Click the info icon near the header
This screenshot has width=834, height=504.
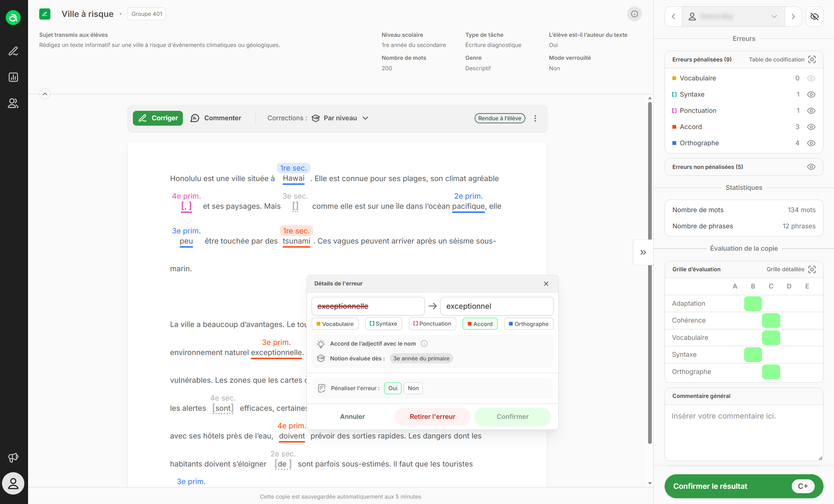(634, 14)
